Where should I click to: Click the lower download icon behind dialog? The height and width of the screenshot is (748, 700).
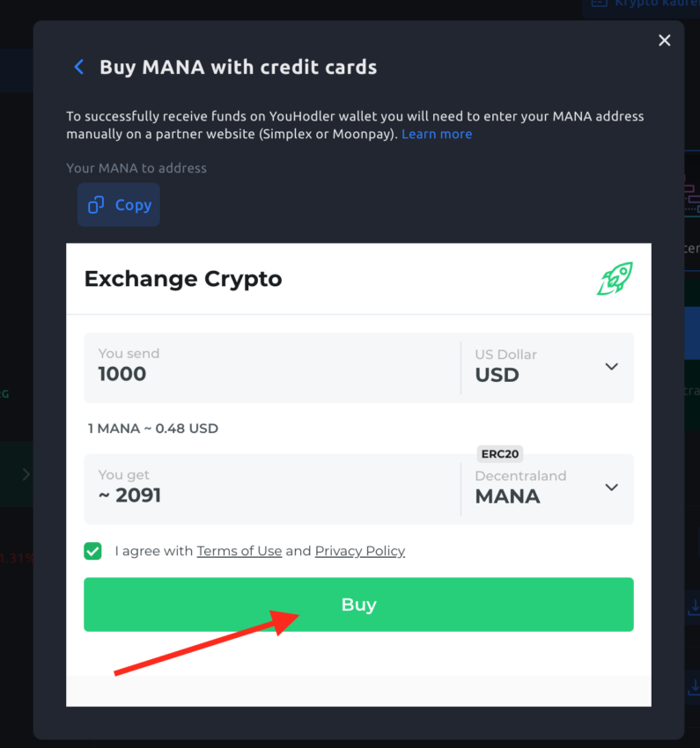pyautogui.click(x=694, y=686)
